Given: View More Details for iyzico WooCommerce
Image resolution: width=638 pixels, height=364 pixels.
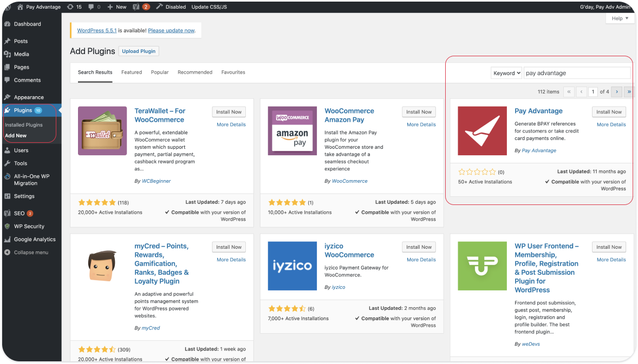Looking at the screenshot, I should click(421, 260).
